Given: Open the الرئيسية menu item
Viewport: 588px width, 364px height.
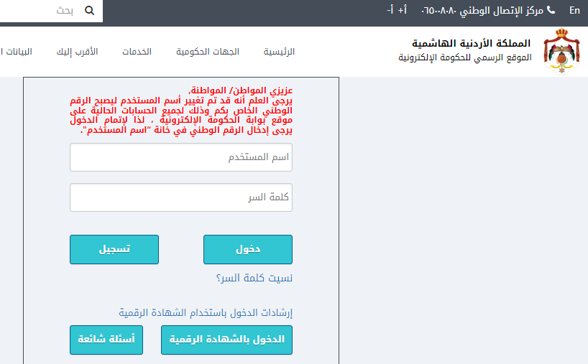Looking at the screenshot, I should (x=279, y=52).
